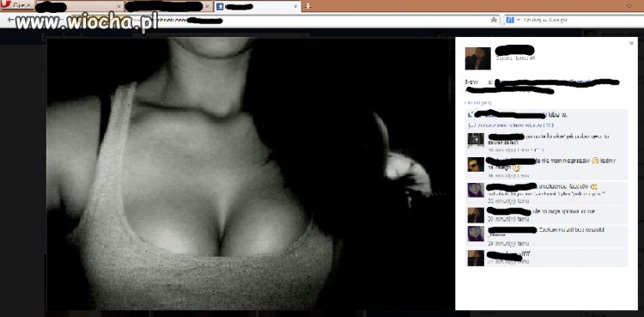The width and height of the screenshot is (644, 317).
Task: Open the search engine dropdown beside Google icon
Action: (519, 20)
